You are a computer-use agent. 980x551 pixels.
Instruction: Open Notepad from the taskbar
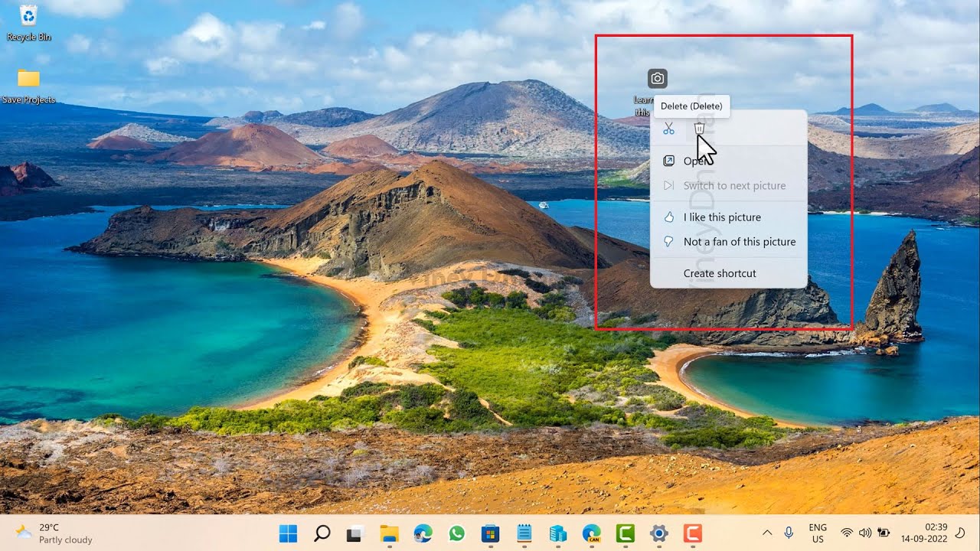pyautogui.click(x=524, y=533)
